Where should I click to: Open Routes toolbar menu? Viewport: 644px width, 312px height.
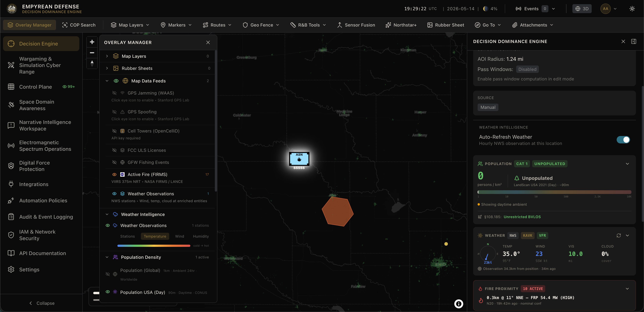(217, 25)
